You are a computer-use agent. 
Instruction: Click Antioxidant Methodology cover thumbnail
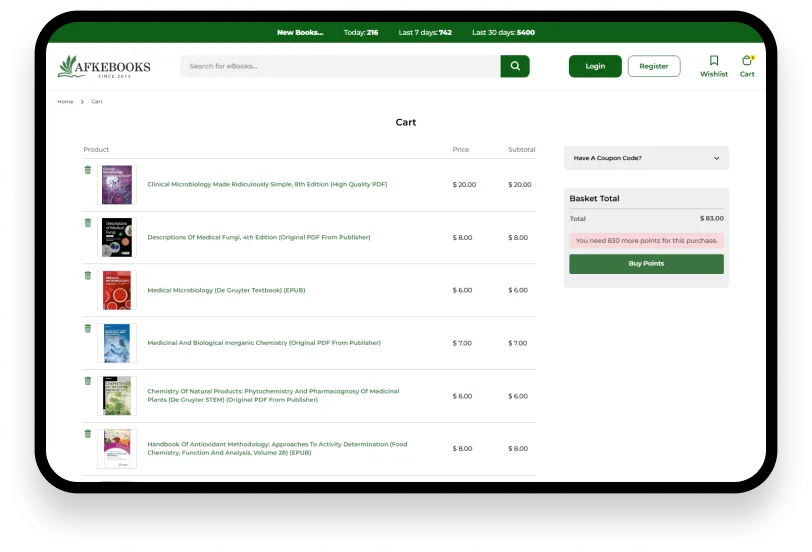[117, 449]
